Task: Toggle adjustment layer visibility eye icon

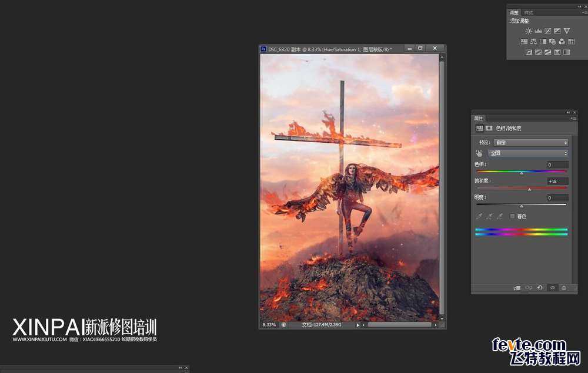Action: [x=552, y=288]
